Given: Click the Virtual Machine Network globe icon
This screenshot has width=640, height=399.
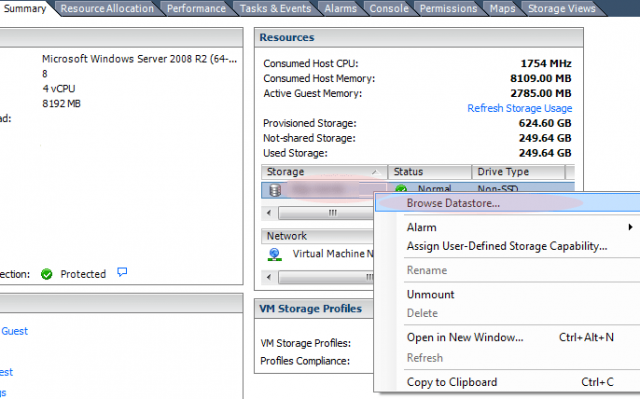Looking at the screenshot, I should tap(275, 255).
